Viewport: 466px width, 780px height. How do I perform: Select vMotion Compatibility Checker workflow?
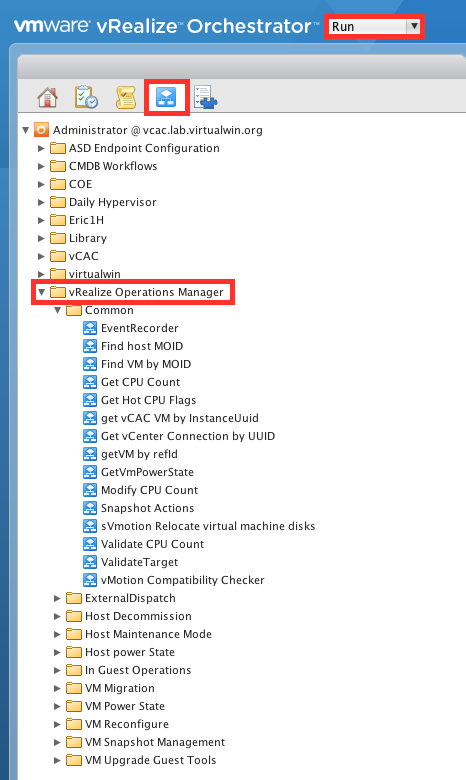(183, 580)
